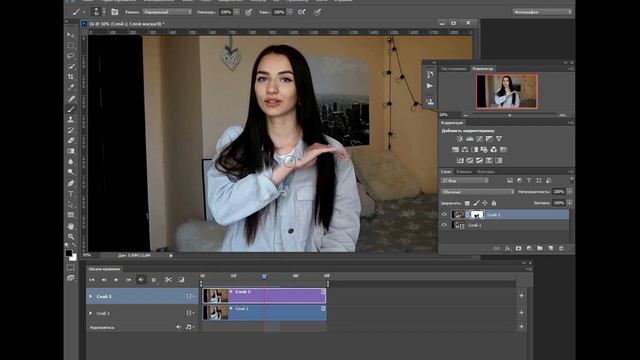Open brush opacity dropdown arrow in options bar
640x360 pixels.
[x=236, y=12]
